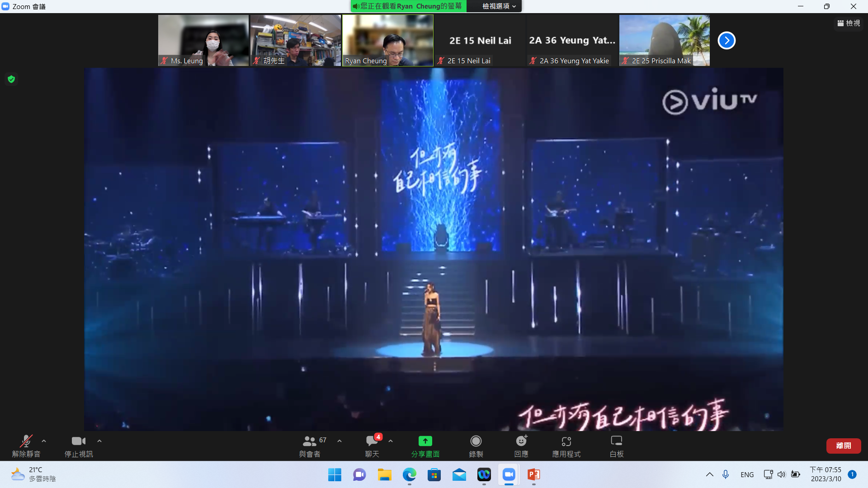The width and height of the screenshot is (868, 488).
Task: Open Reactions (回應) smiley icon
Action: (x=521, y=441)
